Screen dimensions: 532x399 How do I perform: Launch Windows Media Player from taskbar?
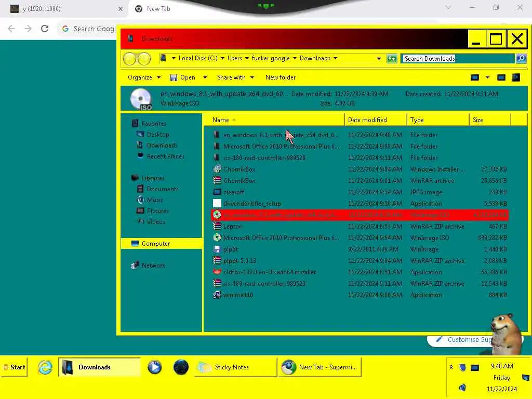155,367
